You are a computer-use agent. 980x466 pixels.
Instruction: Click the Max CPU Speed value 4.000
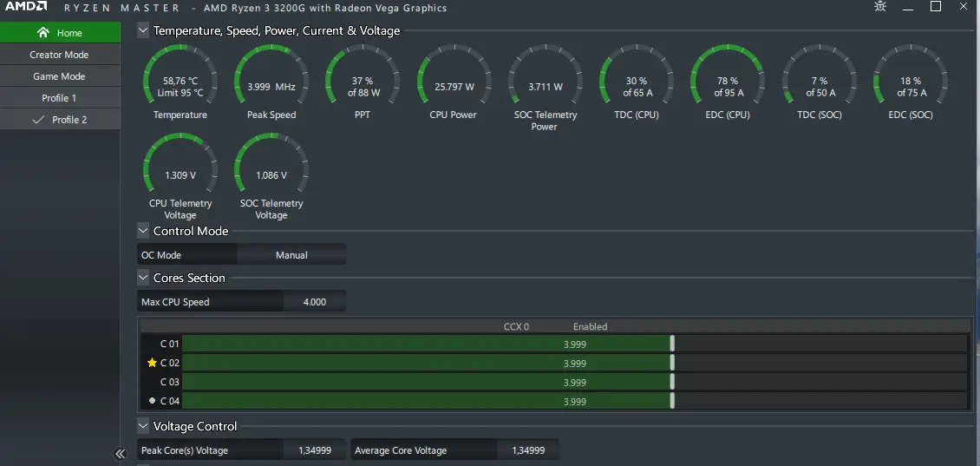coord(314,301)
